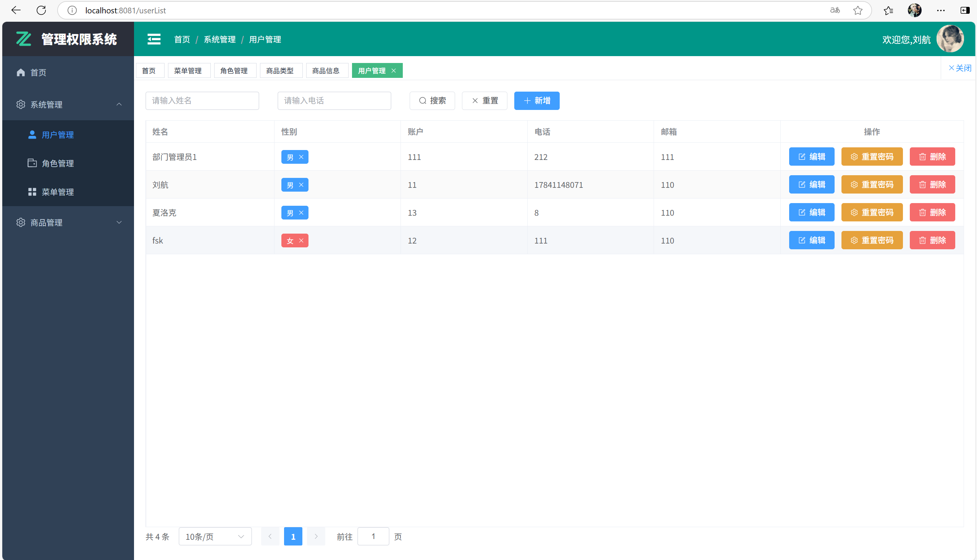
Task: Select the 用户管理 user icon in sidebar
Action: pyautogui.click(x=32, y=135)
